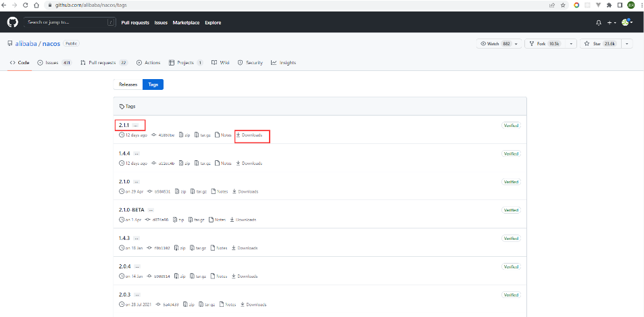Open Downloads for tag 2.1.0-BETA
This screenshot has width=644, height=317.
(x=243, y=220)
